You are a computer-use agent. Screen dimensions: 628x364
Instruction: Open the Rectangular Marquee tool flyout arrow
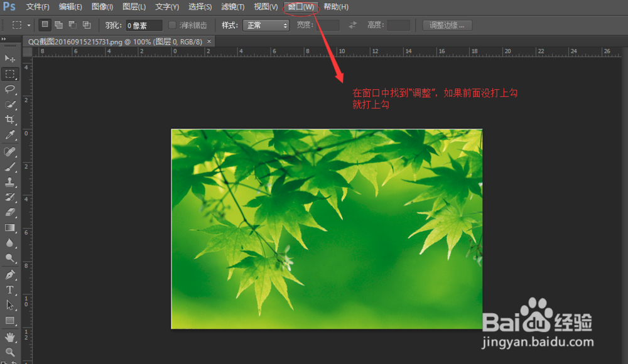click(28, 25)
